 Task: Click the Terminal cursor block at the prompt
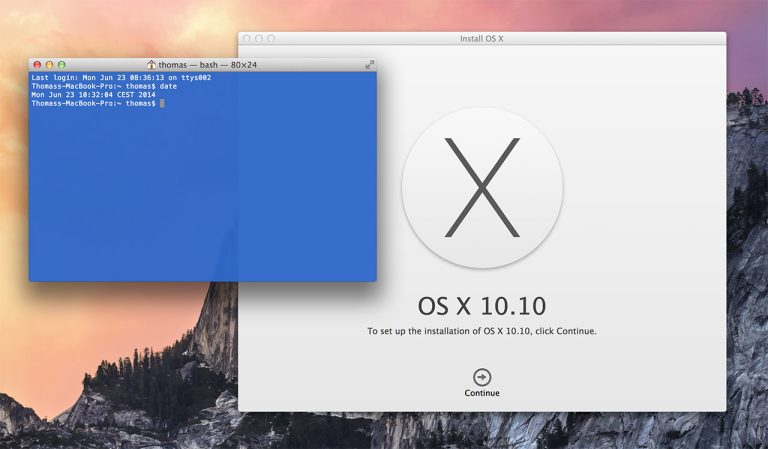click(x=162, y=103)
